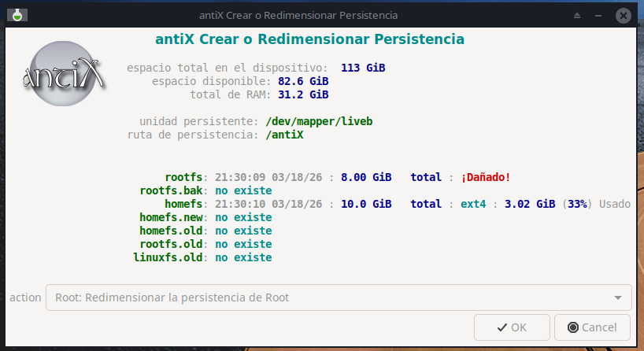Image resolution: width=644 pixels, height=351 pixels.
Task: Confirm with the OK button
Action: pyautogui.click(x=512, y=327)
